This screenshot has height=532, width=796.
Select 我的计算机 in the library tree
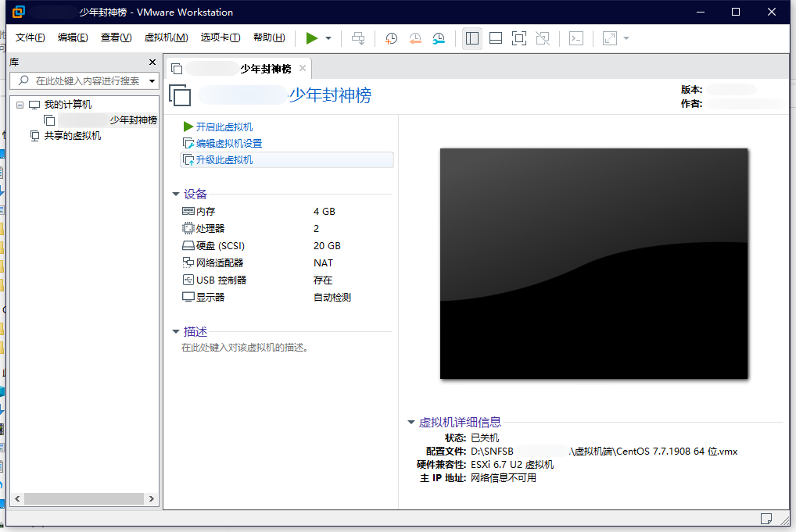[x=67, y=105]
